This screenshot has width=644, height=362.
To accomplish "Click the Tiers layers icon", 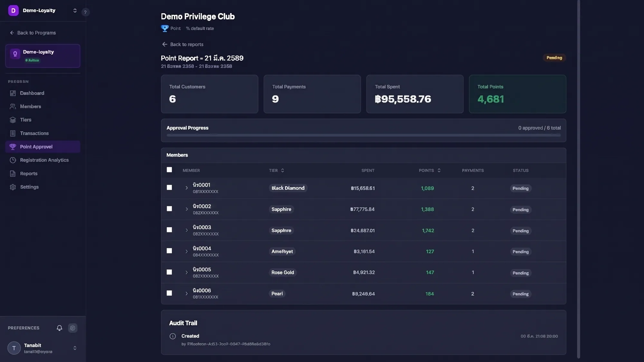I will coord(13,120).
